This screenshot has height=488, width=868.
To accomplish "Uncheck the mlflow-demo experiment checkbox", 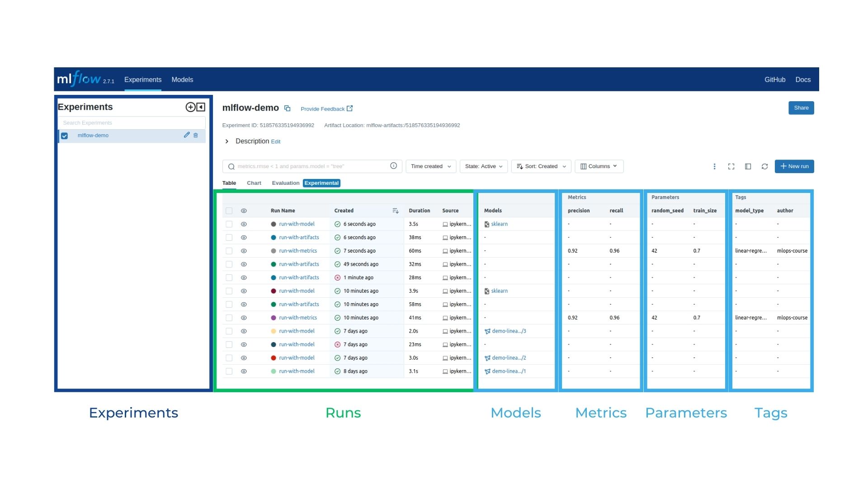I will click(65, 136).
